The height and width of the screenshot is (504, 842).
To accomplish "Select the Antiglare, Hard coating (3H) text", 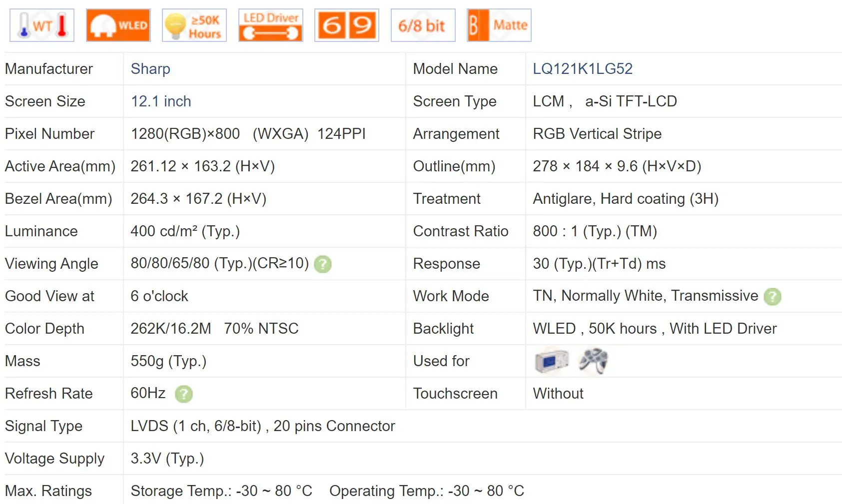I will coord(626,199).
